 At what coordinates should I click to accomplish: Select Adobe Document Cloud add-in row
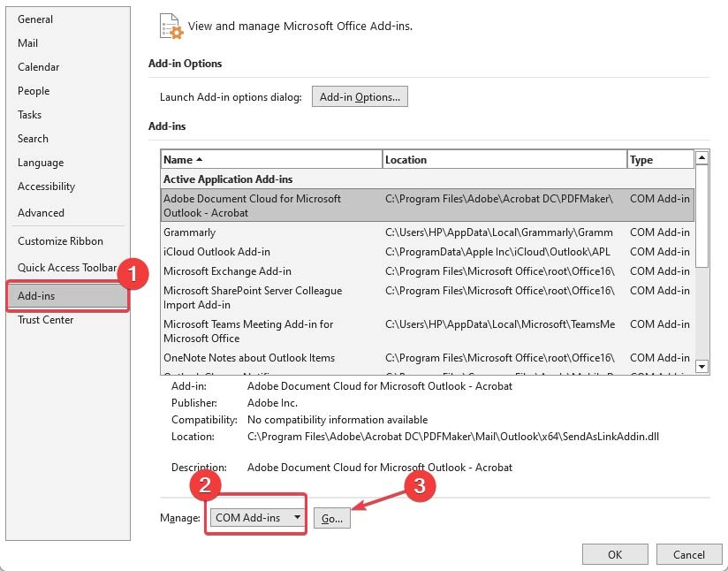click(x=427, y=205)
